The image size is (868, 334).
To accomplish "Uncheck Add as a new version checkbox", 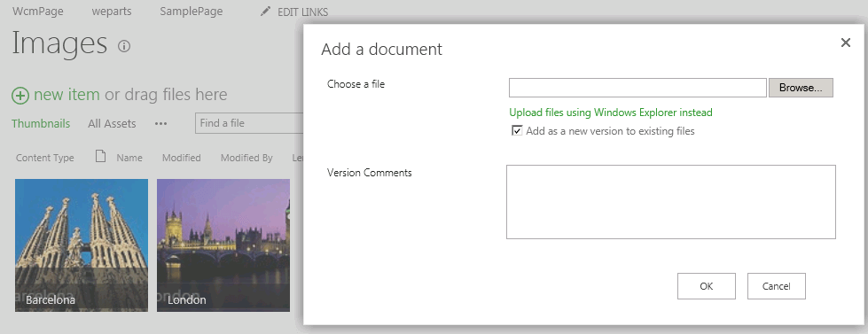I will click(x=517, y=131).
